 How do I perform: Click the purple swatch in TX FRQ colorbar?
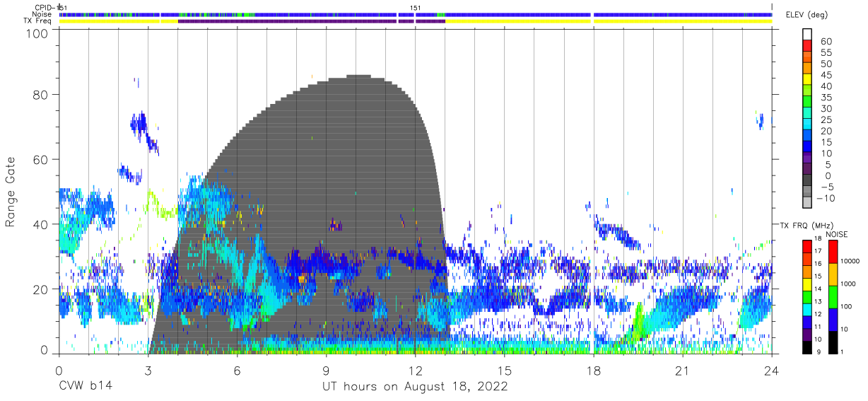tap(807, 335)
